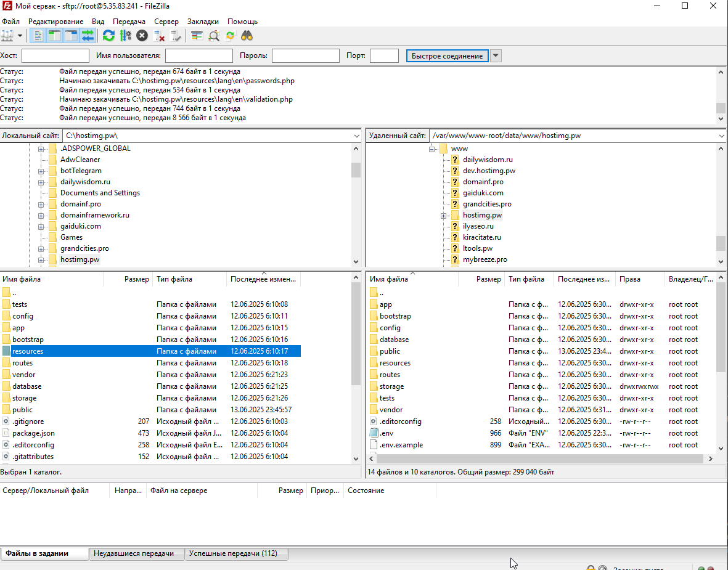Focus the Хост input field
The width and height of the screenshot is (728, 570).
pos(55,55)
